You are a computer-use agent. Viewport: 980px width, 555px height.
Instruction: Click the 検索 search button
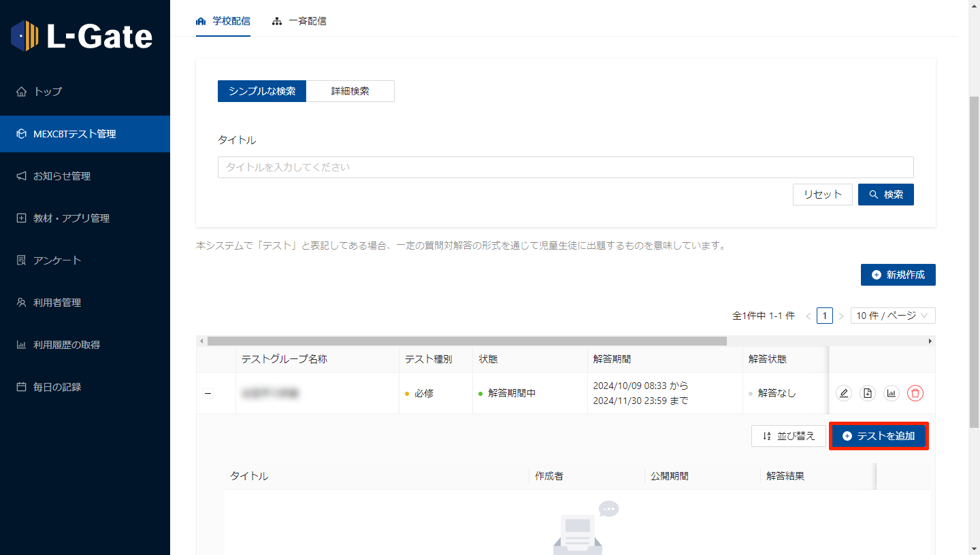(885, 195)
